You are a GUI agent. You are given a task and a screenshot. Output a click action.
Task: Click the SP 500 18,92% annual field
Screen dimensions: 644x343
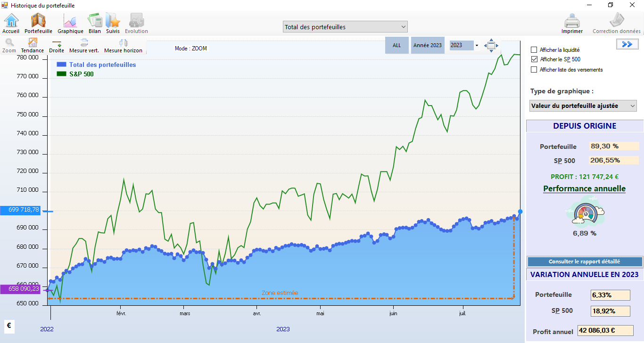click(611, 311)
